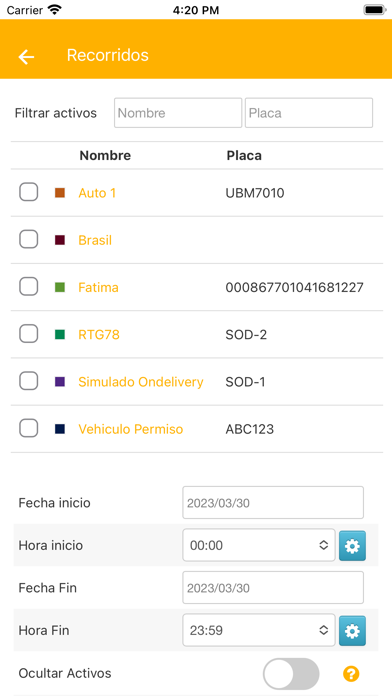Focus the Nombre filter field
Screen dimensions: 392x696
(x=178, y=113)
